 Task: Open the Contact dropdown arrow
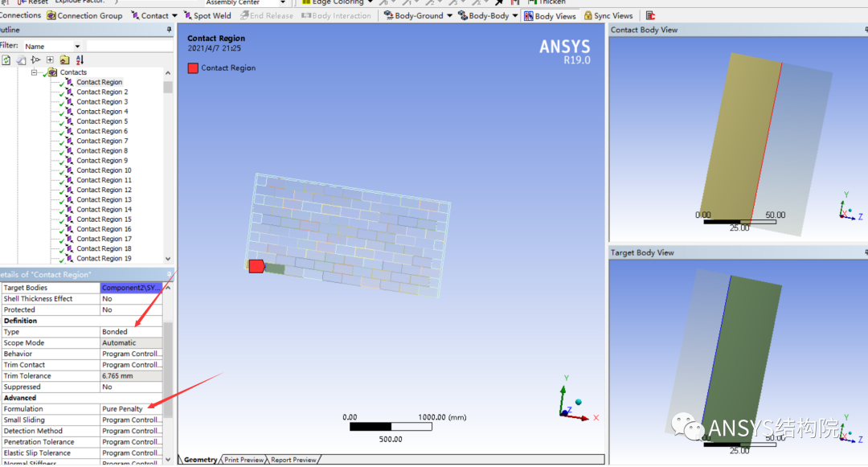click(174, 15)
